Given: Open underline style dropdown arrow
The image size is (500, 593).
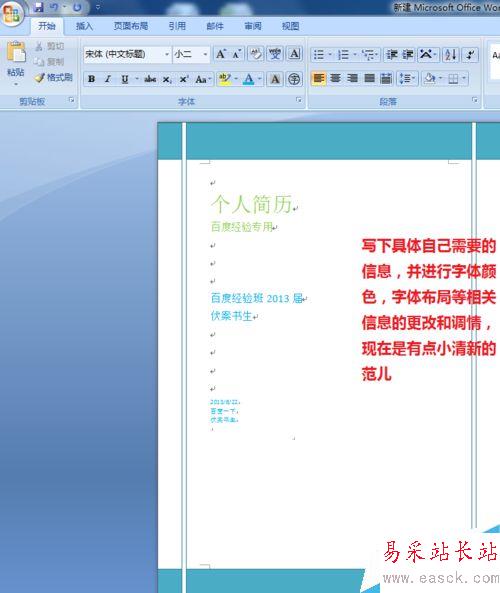Looking at the screenshot, I should coord(137,79).
